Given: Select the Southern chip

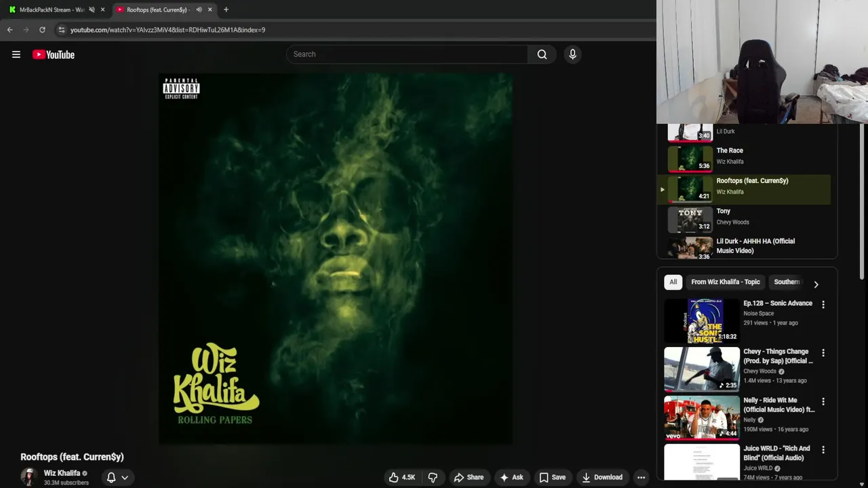Looking at the screenshot, I should click(x=787, y=282).
